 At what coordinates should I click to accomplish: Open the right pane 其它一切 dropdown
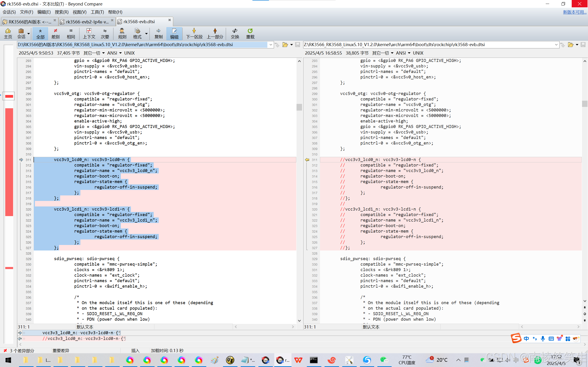click(x=382, y=53)
